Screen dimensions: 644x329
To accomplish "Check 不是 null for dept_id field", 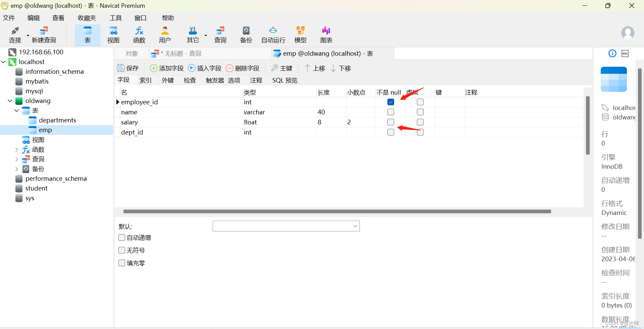I will [x=391, y=132].
